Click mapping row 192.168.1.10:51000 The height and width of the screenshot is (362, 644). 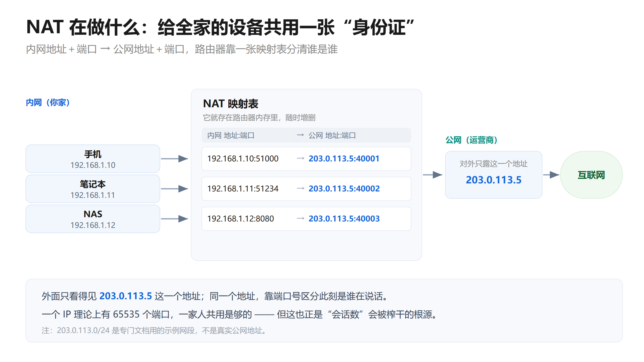pos(306,159)
